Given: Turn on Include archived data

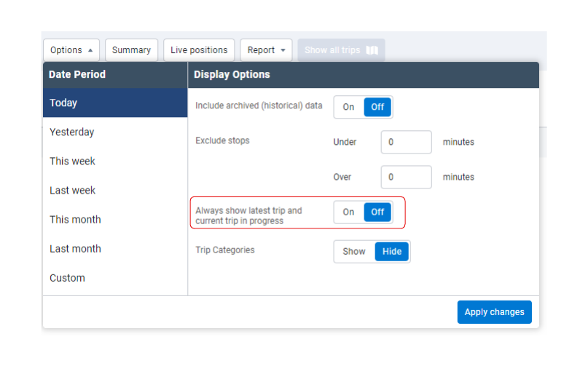Looking at the screenshot, I should pyautogui.click(x=349, y=107).
